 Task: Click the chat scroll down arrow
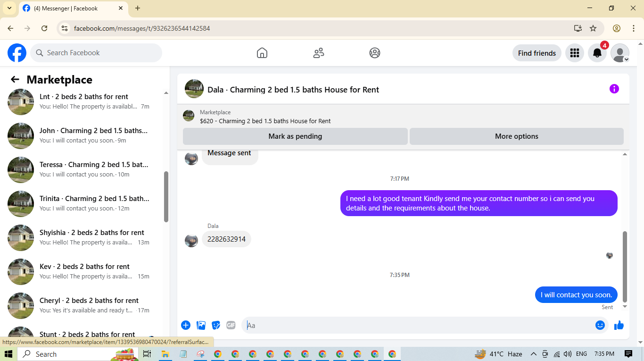click(x=625, y=307)
